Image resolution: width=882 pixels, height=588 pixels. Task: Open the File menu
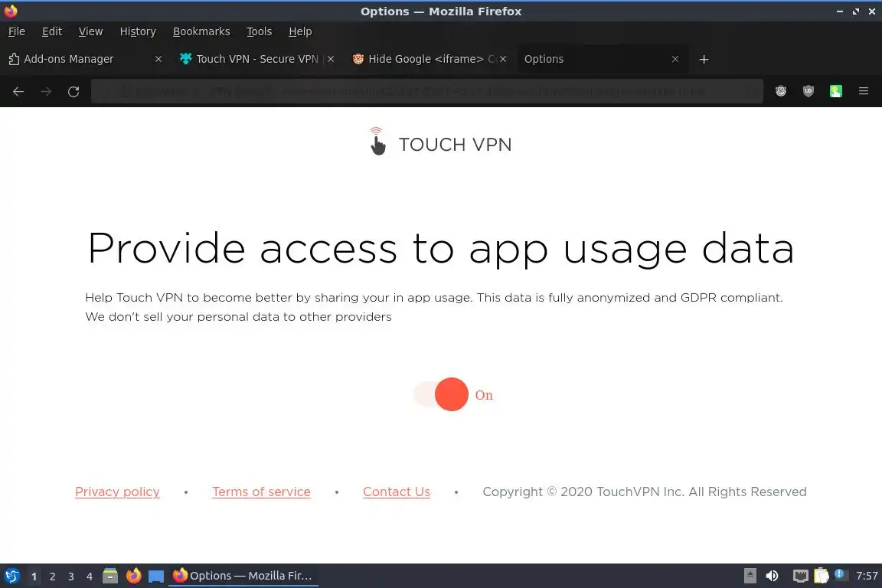click(x=17, y=31)
